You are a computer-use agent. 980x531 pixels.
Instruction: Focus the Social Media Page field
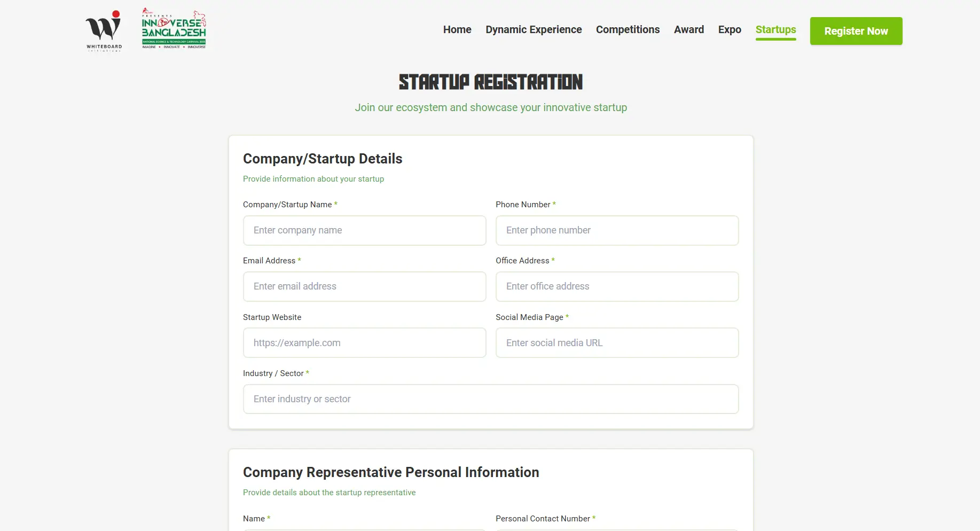pos(616,342)
